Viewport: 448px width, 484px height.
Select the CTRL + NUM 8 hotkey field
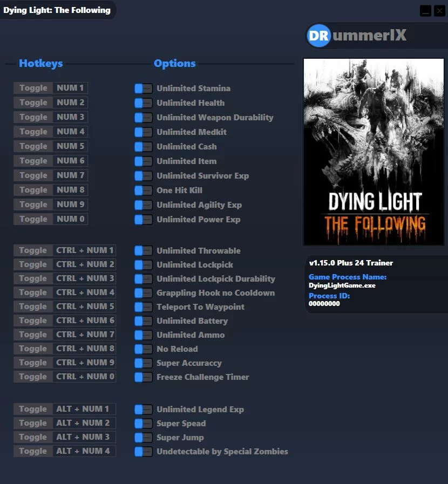84,349
